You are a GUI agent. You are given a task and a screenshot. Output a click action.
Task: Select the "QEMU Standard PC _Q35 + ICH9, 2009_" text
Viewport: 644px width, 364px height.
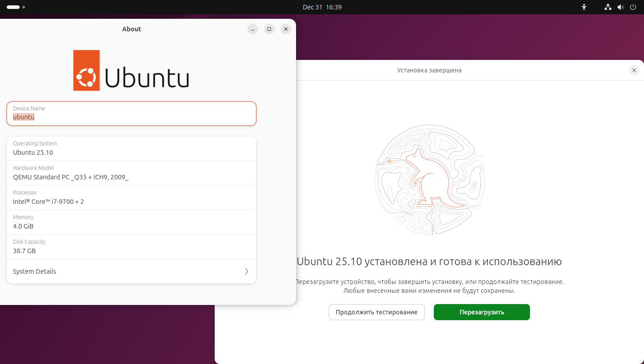click(71, 177)
